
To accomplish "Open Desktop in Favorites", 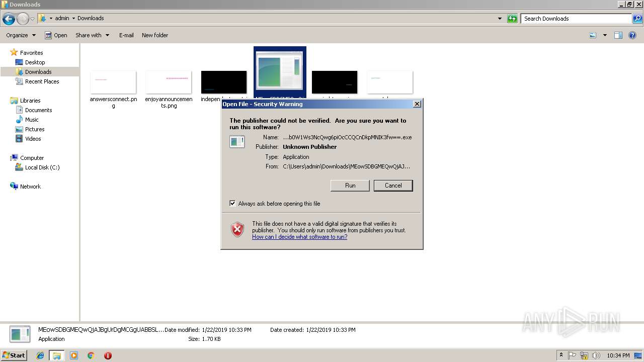I will (x=35, y=62).
